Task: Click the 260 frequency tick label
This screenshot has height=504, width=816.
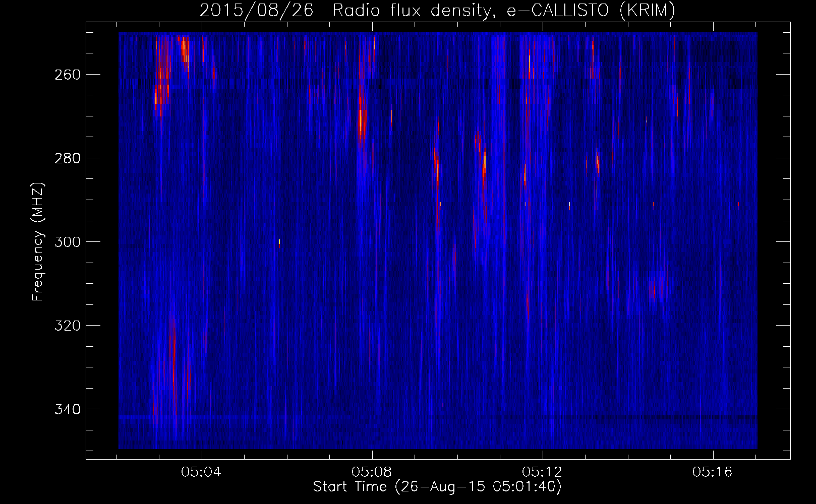Action: [x=68, y=75]
